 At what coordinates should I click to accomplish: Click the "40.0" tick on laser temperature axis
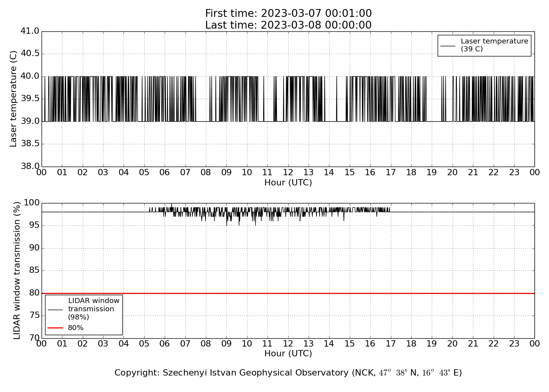click(30, 76)
